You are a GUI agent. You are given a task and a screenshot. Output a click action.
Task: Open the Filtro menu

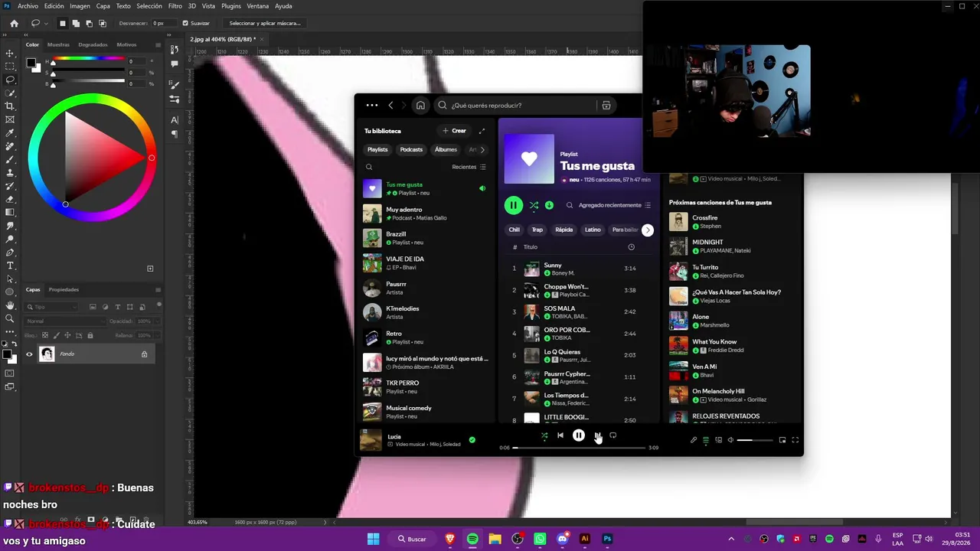(x=175, y=6)
